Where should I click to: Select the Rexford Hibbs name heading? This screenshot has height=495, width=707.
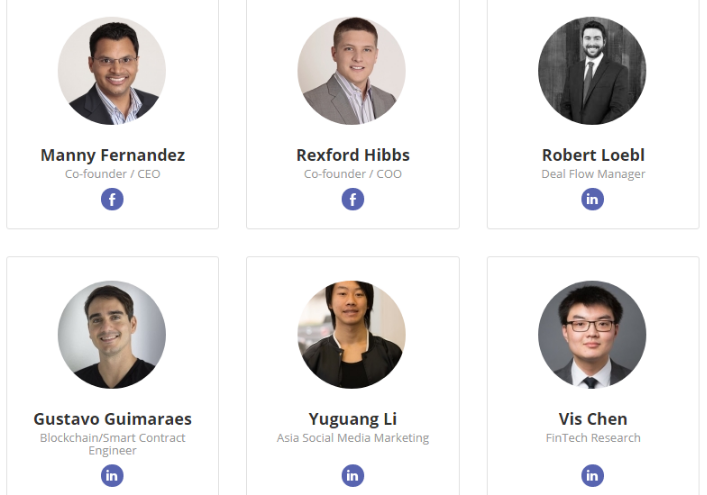pyautogui.click(x=353, y=155)
